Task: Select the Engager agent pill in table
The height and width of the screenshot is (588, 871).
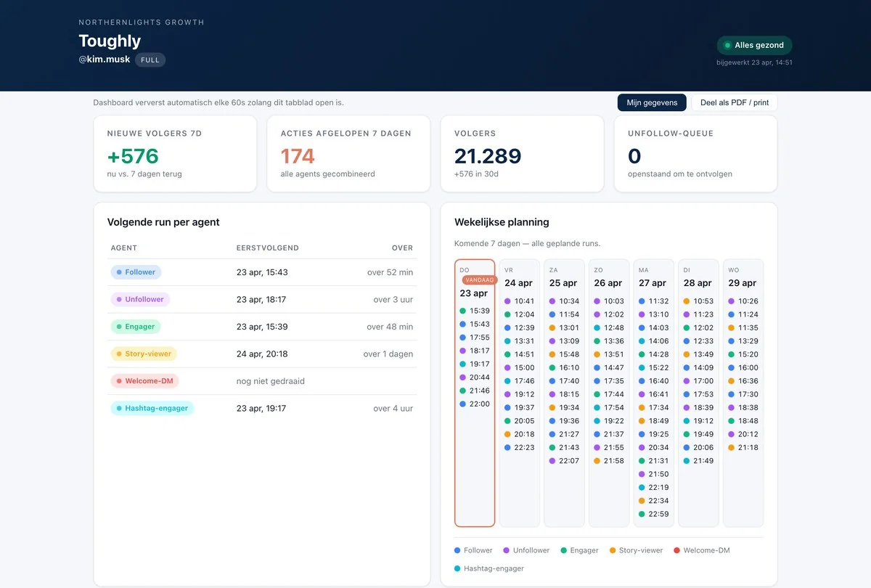Action: pos(135,327)
